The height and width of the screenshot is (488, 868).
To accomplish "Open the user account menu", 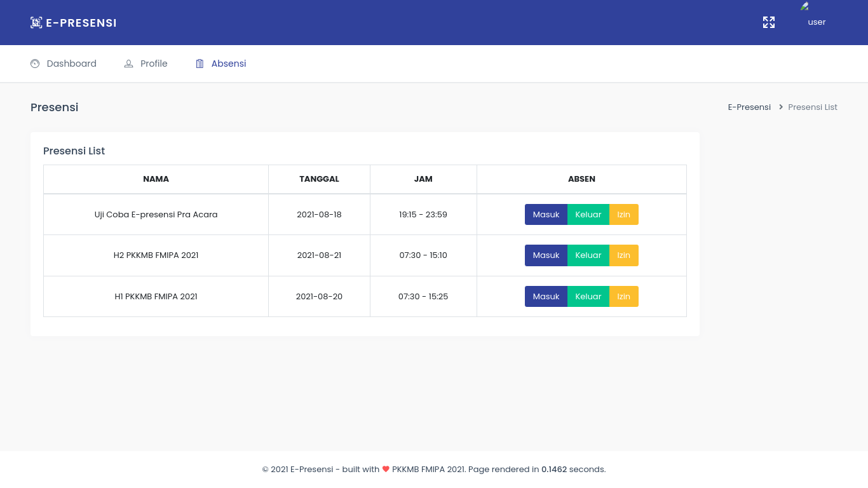I will pyautogui.click(x=817, y=22).
